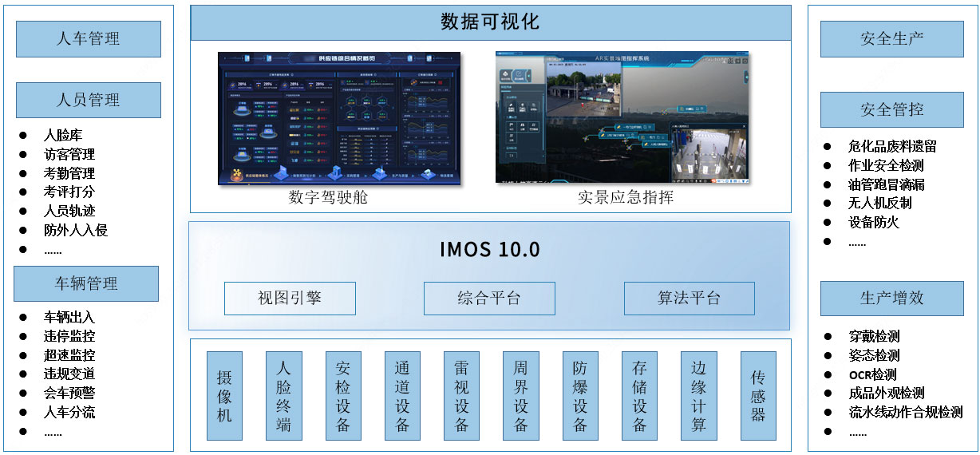980x455 pixels.
Task: Click the 视图引擎 box
Action: (x=290, y=299)
